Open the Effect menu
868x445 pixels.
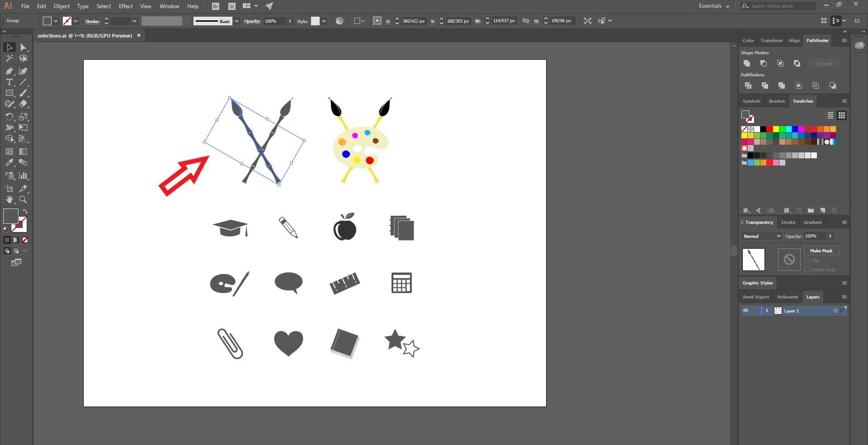pos(126,6)
